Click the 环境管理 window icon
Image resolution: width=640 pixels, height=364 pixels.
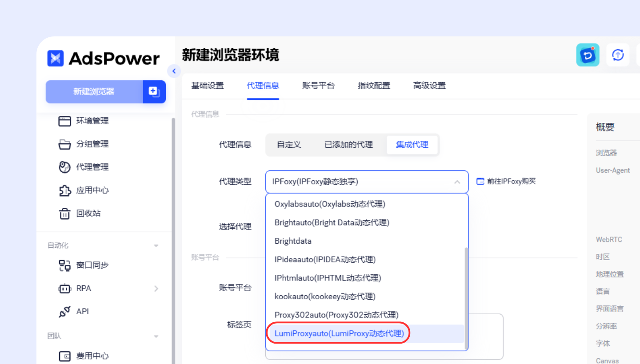coord(65,121)
